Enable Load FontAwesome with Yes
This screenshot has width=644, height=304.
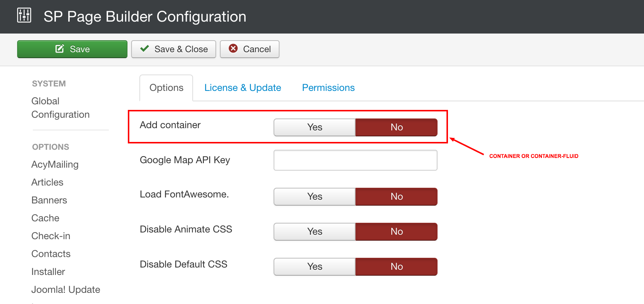pos(315,197)
